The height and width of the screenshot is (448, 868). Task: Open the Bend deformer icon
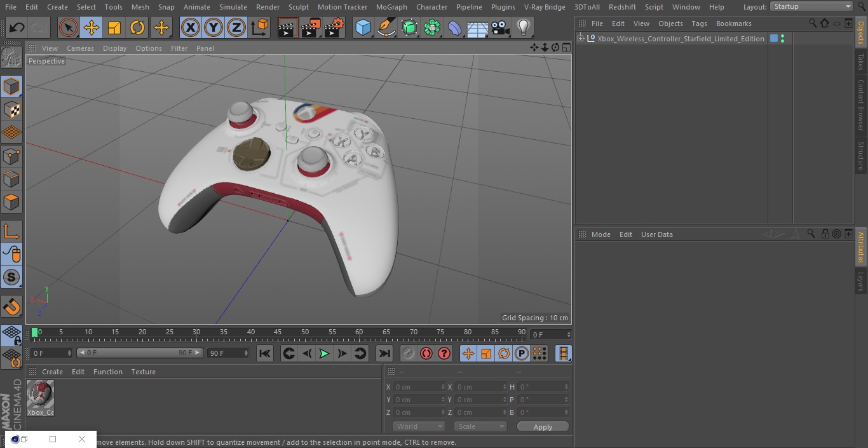click(455, 28)
